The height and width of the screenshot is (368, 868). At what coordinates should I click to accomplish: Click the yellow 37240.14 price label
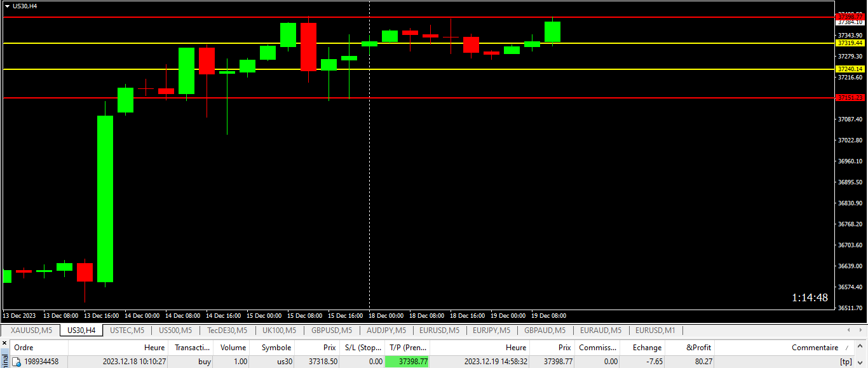tap(850, 69)
